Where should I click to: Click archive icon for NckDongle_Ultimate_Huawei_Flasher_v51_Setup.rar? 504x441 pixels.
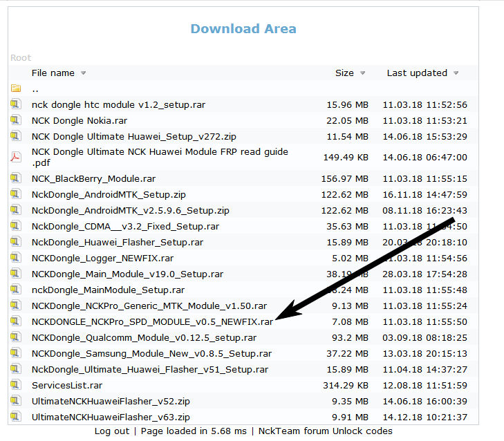(16, 368)
